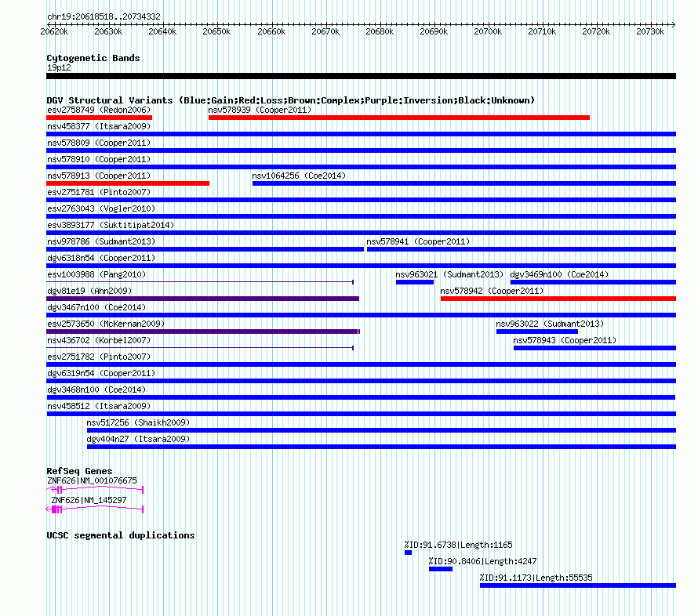Click nsv978786 (Sudmant2013) label
The width and height of the screenshot is (698, 616).
pos(101,241)
